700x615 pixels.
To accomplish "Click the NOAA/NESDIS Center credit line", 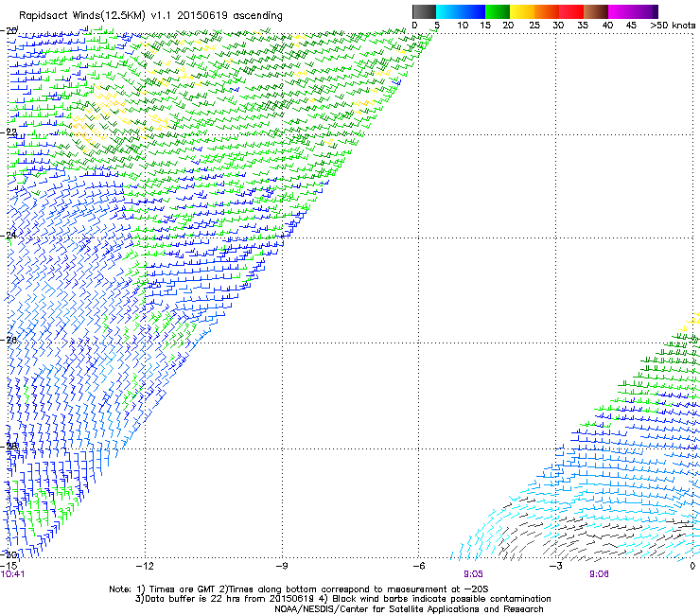I will (x=409, y=609).
